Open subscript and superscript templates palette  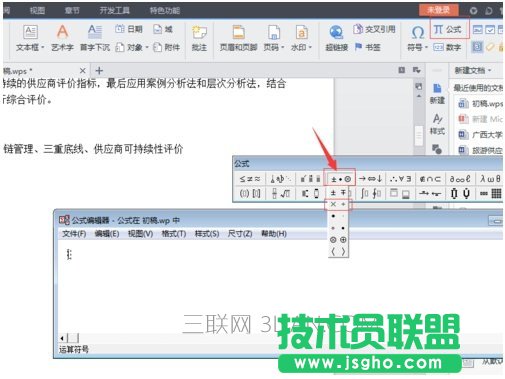pyautogui.click(x=310, y=193)
